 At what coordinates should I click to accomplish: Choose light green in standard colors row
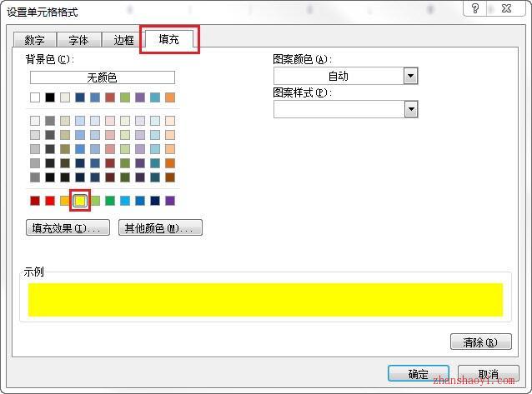pyautogui.click(x=96, y=201)
